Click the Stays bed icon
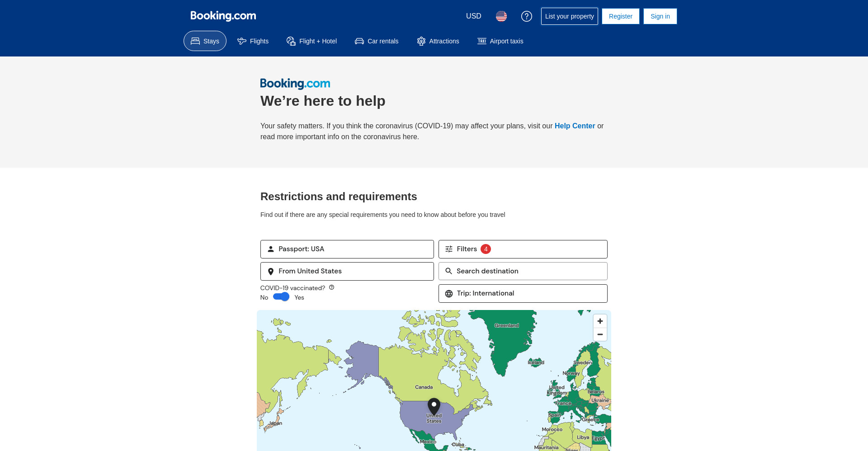Image resolution: width=868 pixels, height=451 pixels. [195, 41]
